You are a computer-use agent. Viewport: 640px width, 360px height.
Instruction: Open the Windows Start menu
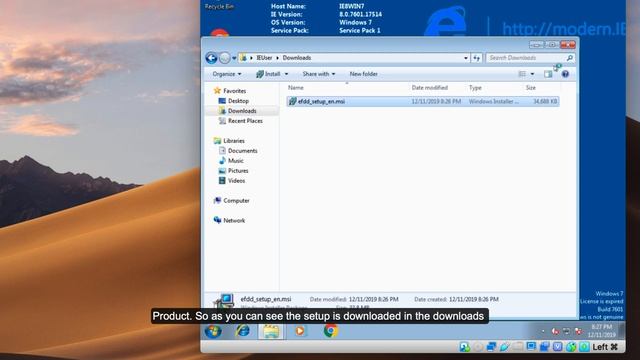[213, 331]
